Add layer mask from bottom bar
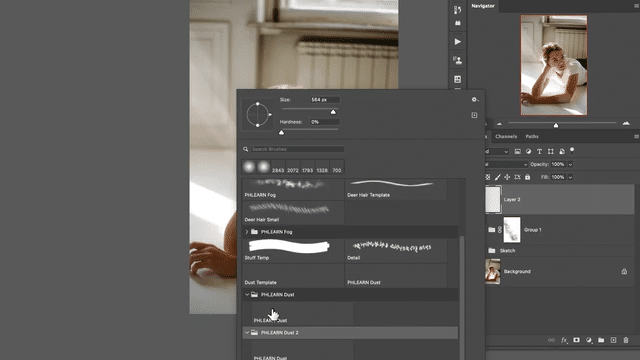Image resolution: width=640 pixels, height=360 pixels. click(576, 340)
